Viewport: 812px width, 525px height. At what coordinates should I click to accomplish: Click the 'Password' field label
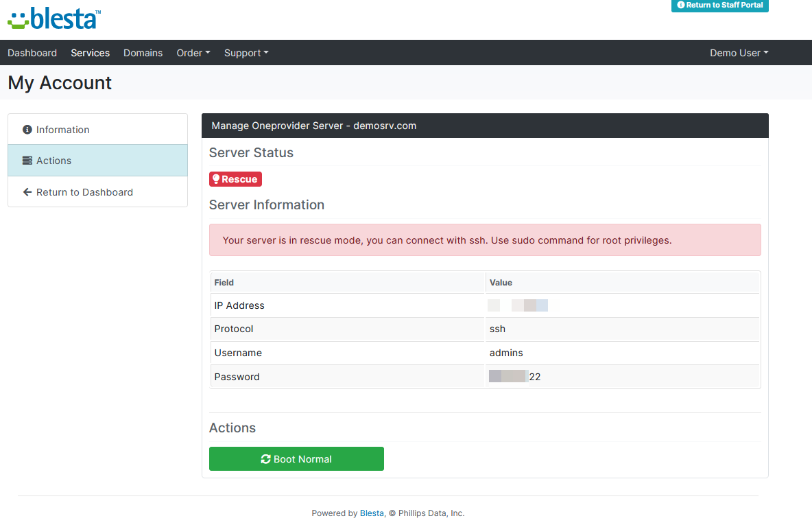[237, 377]
